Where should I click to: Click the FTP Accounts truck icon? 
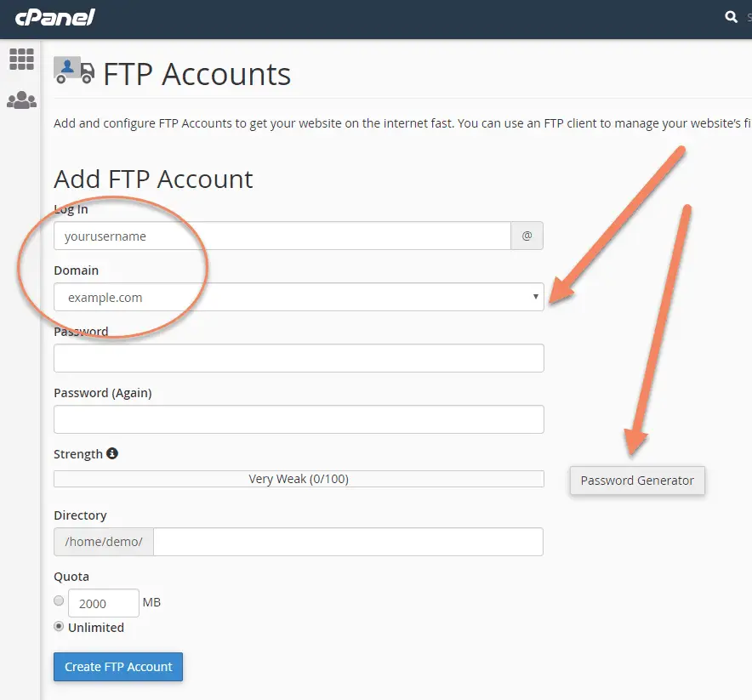74,71
